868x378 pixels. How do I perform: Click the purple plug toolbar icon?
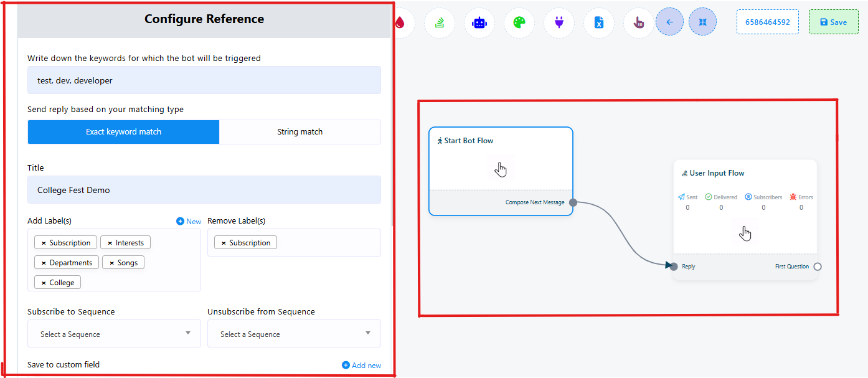point(559,22)
